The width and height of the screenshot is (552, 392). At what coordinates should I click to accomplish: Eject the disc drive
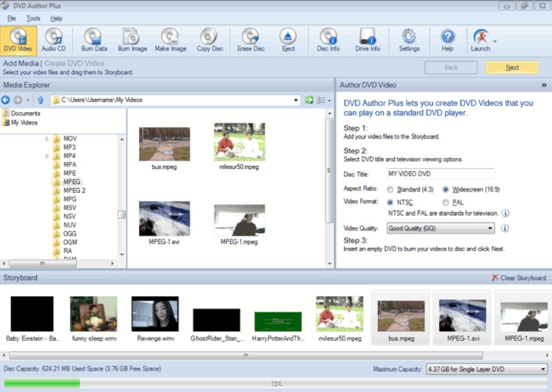[x=288, y=40]
